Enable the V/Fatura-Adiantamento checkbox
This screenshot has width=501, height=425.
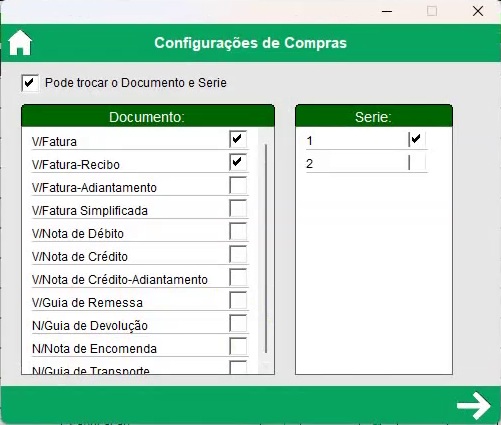238,185
